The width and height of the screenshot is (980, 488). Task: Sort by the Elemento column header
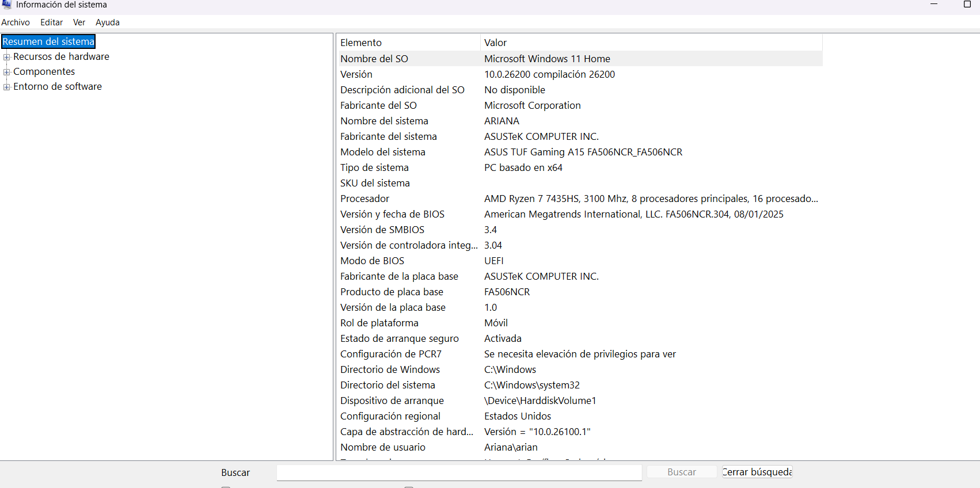(408, 43)
